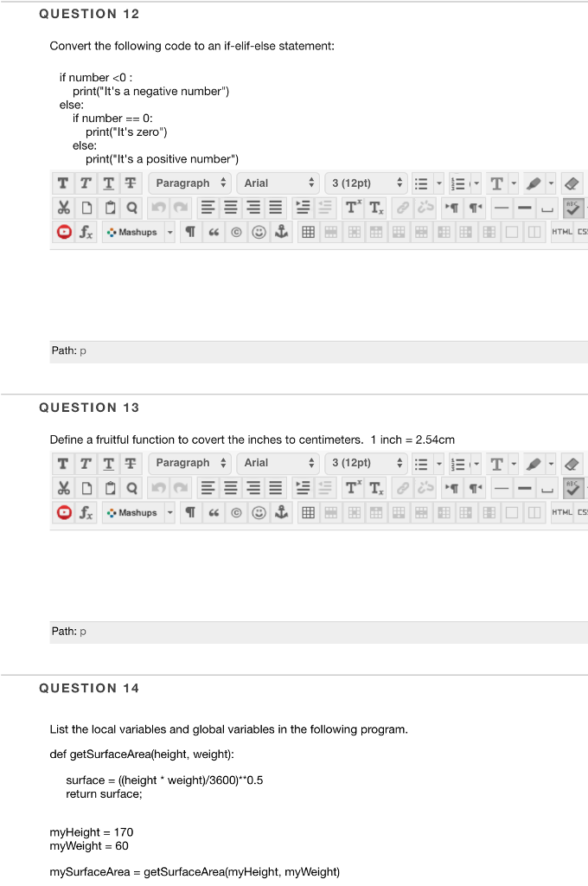Toggle spell check in Question 12 editor

coord(572,208)
